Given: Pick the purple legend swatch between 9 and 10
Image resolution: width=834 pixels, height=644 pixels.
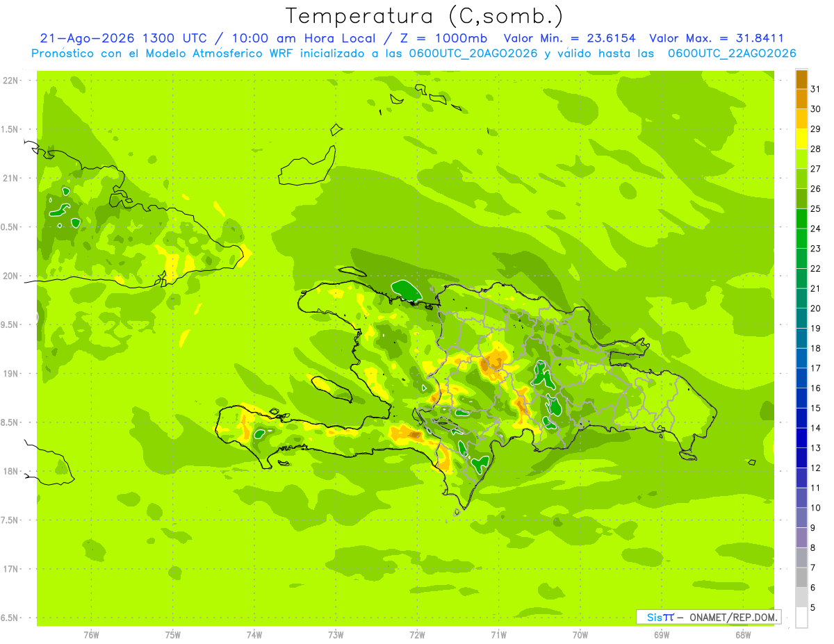Looking at the screenshot, I should point(801,518).
